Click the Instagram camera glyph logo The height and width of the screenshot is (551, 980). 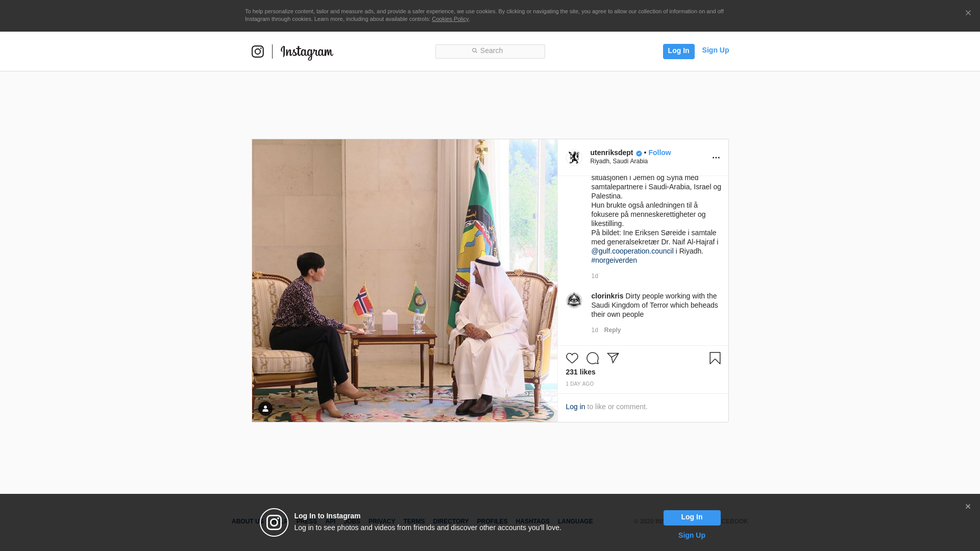click(x=258, y=52)
